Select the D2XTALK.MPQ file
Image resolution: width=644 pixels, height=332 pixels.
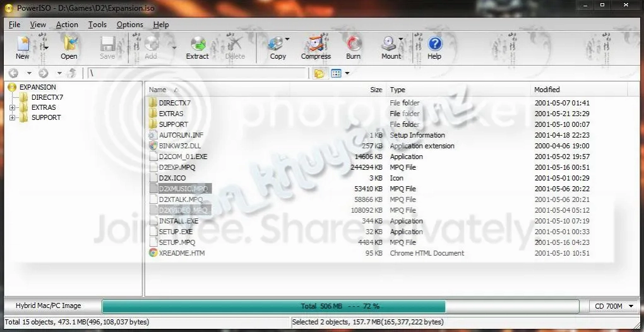coord(181,199)
